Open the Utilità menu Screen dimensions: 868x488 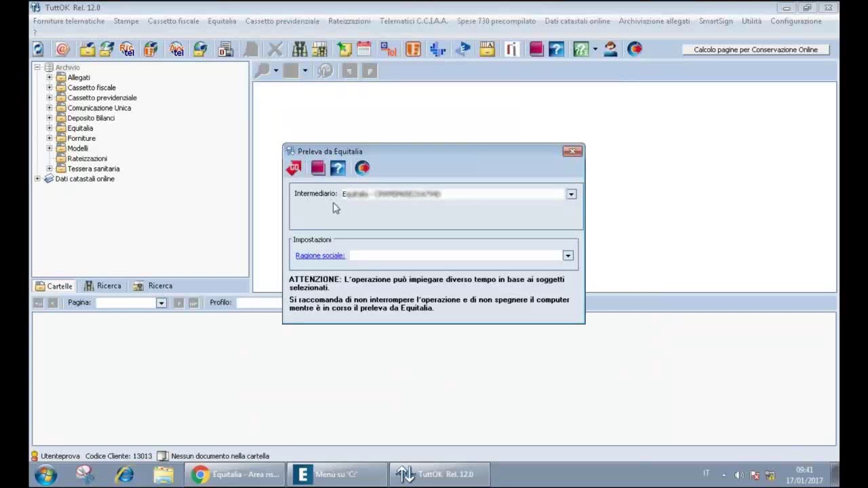751,21
